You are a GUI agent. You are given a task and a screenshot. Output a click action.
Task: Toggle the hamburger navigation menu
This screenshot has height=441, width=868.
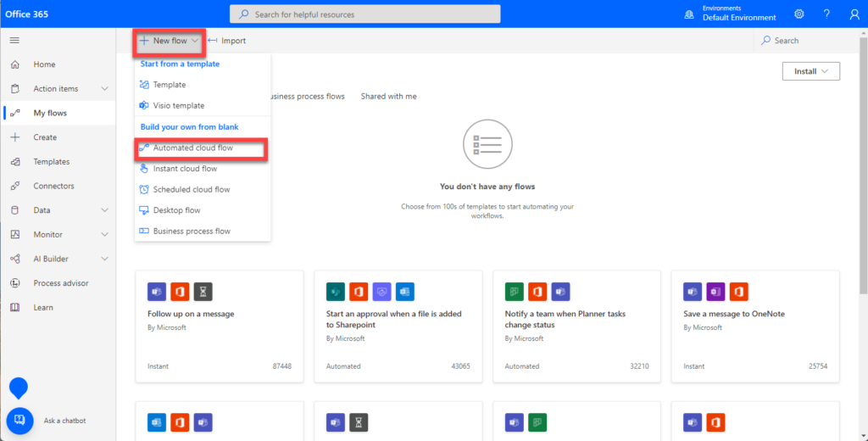tap(15, 41)
